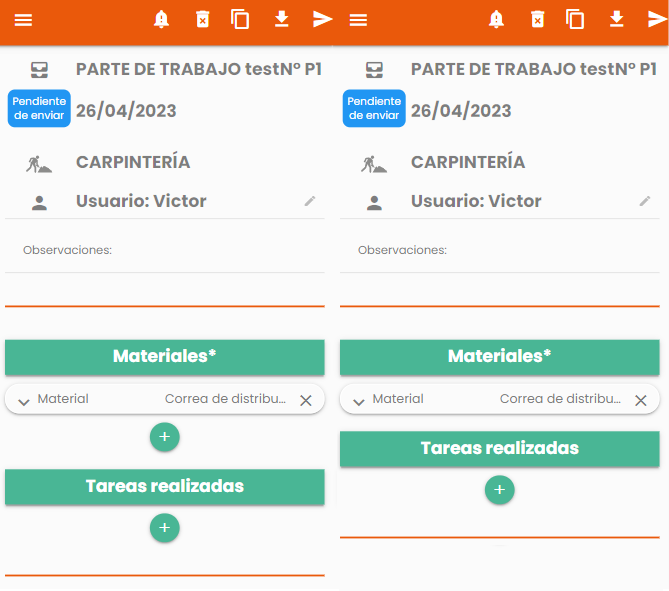This screenshot has width=669, height=591.
Task: Delete the work report in right screen
Action: click(538, 19)
